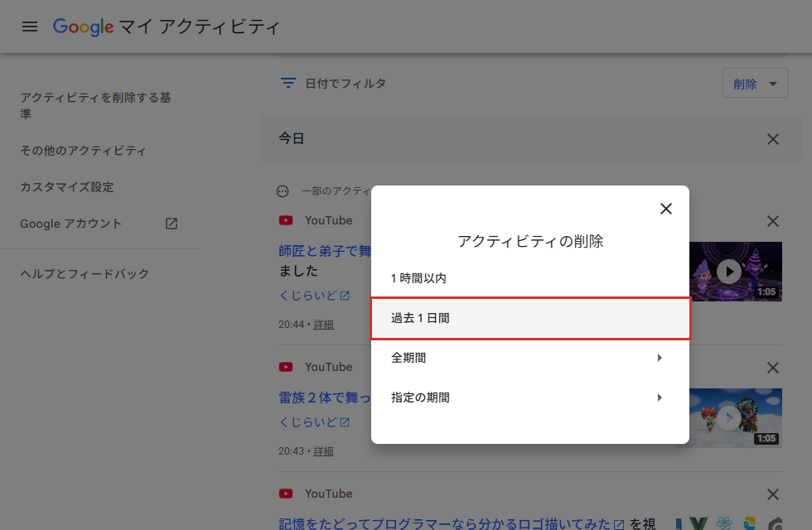Open the 削除 dropdown button
This screenshot has width=812, height=530.
click(755, 84)
